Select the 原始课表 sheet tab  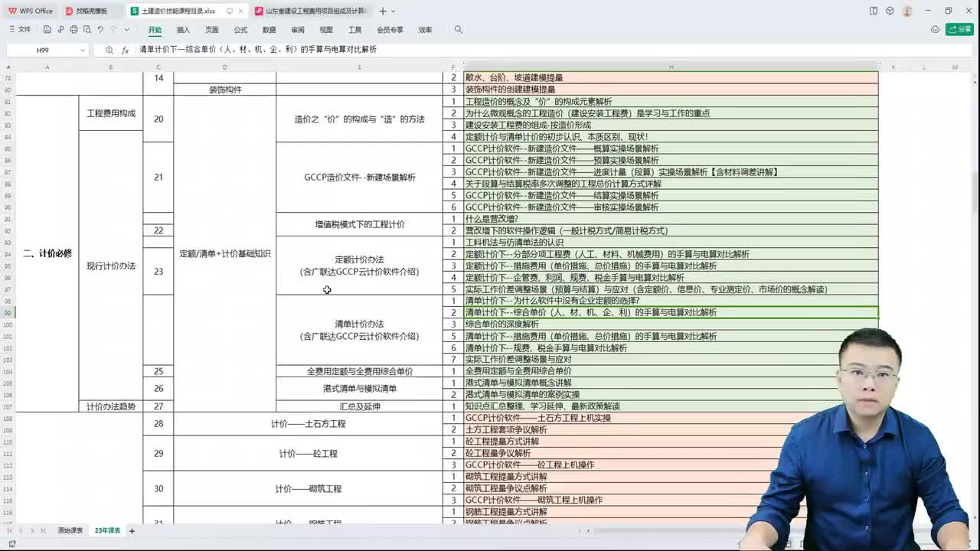(70, 530)
